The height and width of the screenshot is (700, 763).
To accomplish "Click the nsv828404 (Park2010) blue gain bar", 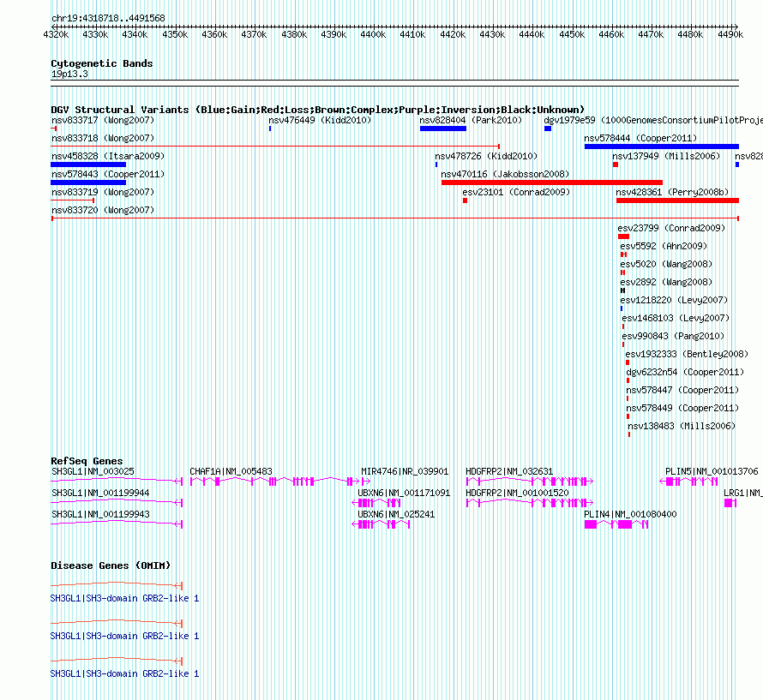I will tap(443, 129).
